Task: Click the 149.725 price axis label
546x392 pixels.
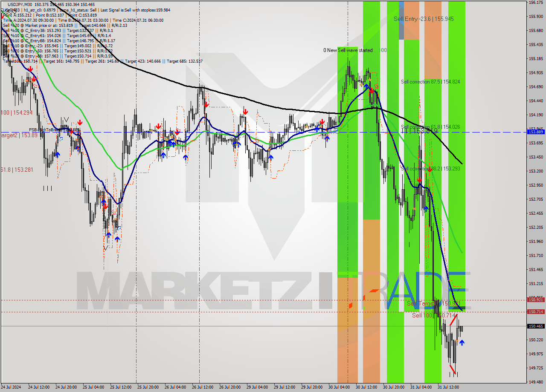Action: pyautogui.click(x=536, y=368)
